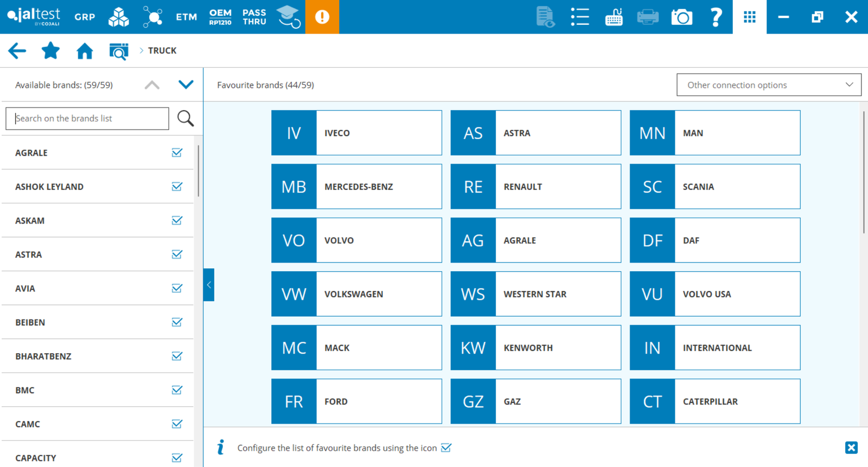Select the MERCEDES-BENZ brand tile
This screenshot has height=467, width=868.
tap(356, 187)
